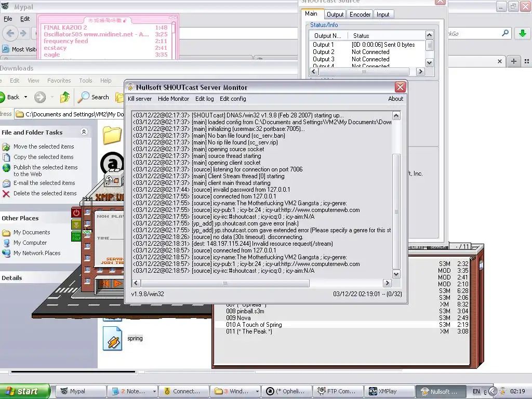
Task: Open Back history dropdown arrow in Explorer
Action: tap(26, 97)
